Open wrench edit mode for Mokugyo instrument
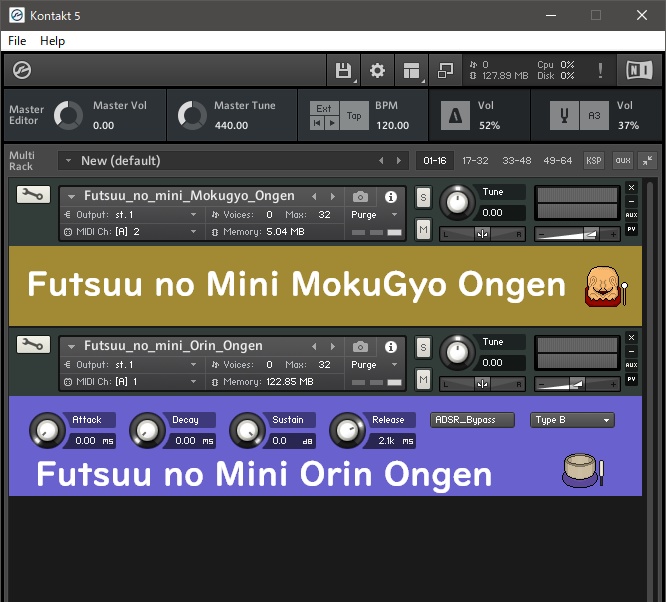 pos(33,195)
